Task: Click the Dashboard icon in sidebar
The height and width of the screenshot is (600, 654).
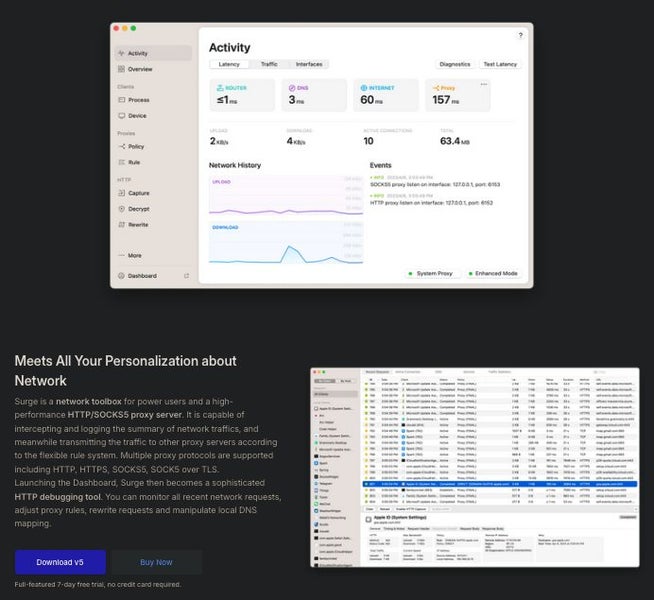Action: click(121, 276)
